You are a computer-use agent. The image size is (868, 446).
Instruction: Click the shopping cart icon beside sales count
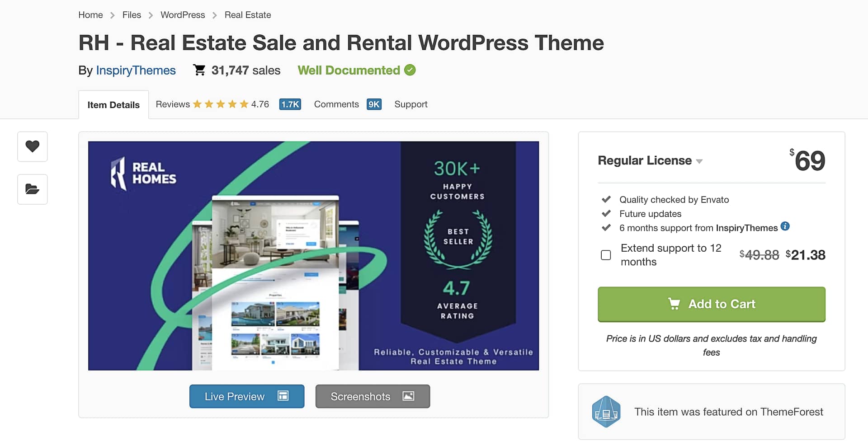(199, 70)
